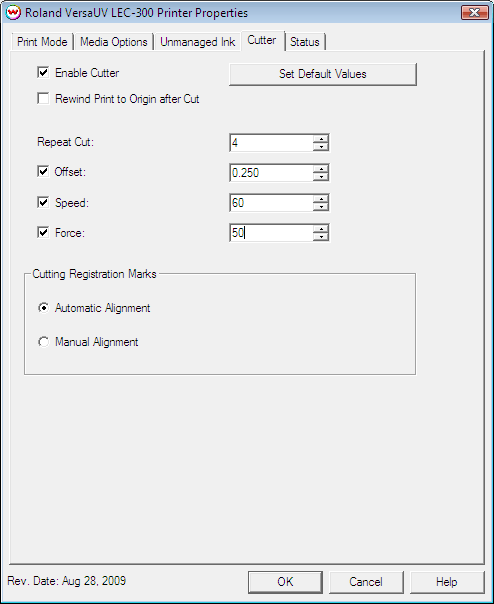Close the Printer Properties window
Image resolution: width=494 pixels, height=604 pixels.
tap(474, 13)
